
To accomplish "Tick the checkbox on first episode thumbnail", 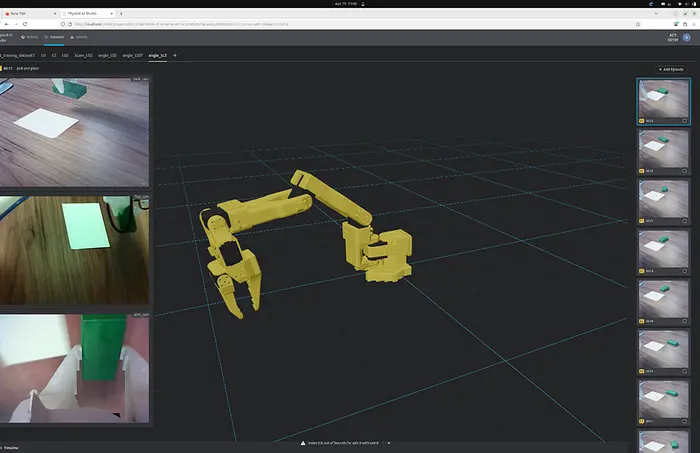I will pyautogui.click(x=684, y=121).
